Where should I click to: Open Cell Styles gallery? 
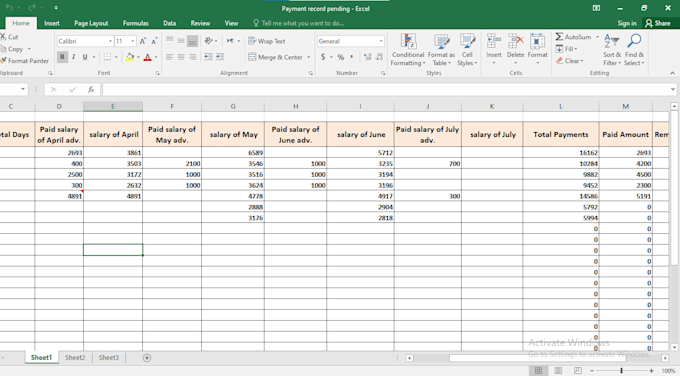coord(467,50)
